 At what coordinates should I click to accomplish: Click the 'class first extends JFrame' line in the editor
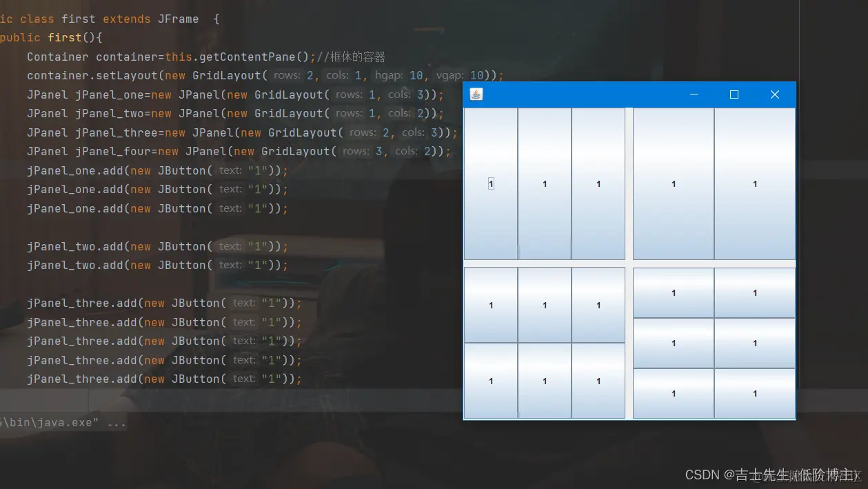pos(110,19)
